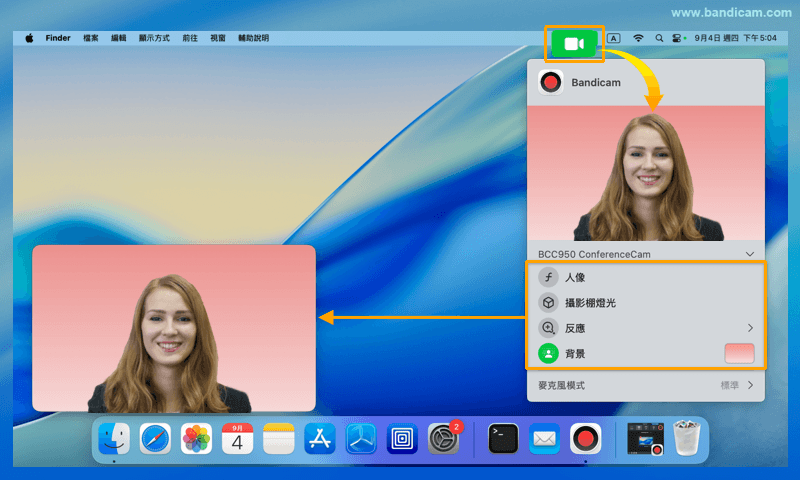Open the Finder menu
The height and width of the screenshot is (480, 800).
pos(58,38)
